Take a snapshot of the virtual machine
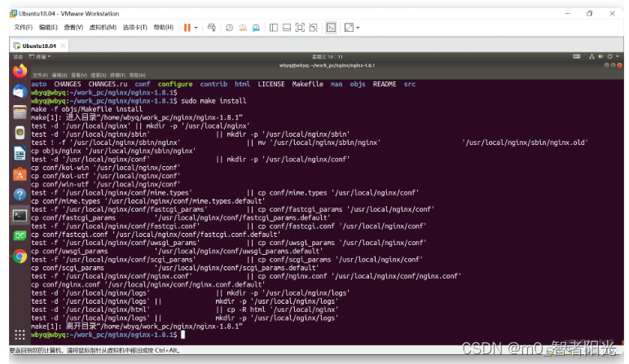 point(229,28)
